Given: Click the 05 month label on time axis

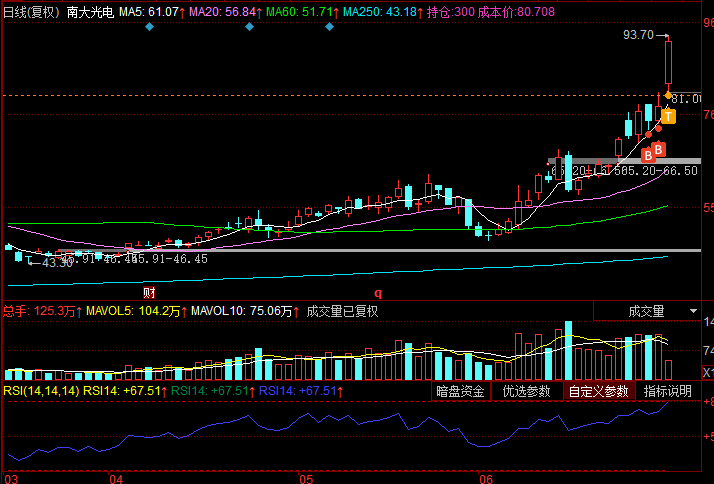Looking at the screenshot, I should pos(306,479).
